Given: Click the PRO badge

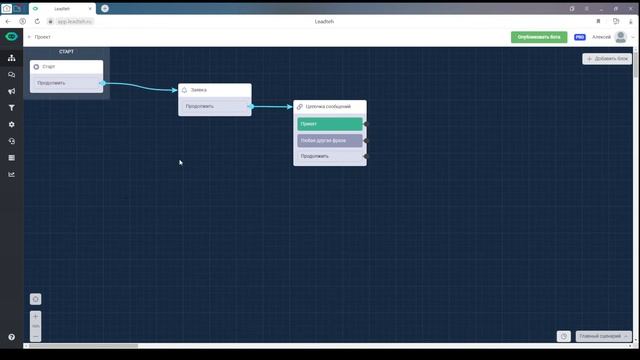Looking at the screenshot, I should pyautogui.click(x=580, y=37).
